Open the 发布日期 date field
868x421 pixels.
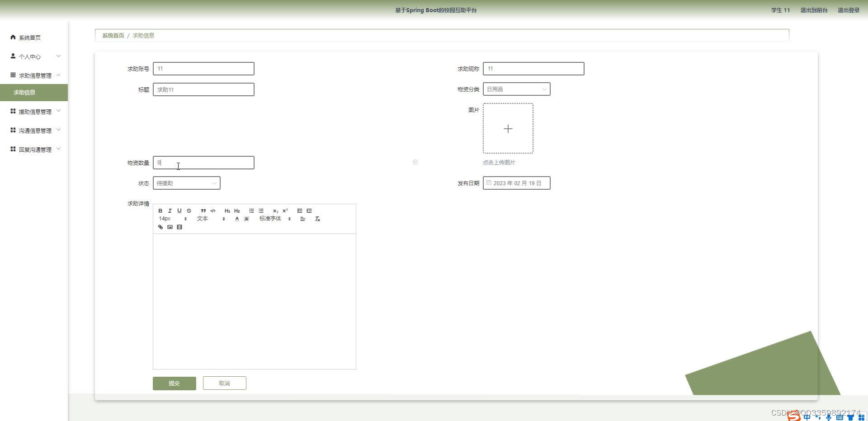[517, 183]
